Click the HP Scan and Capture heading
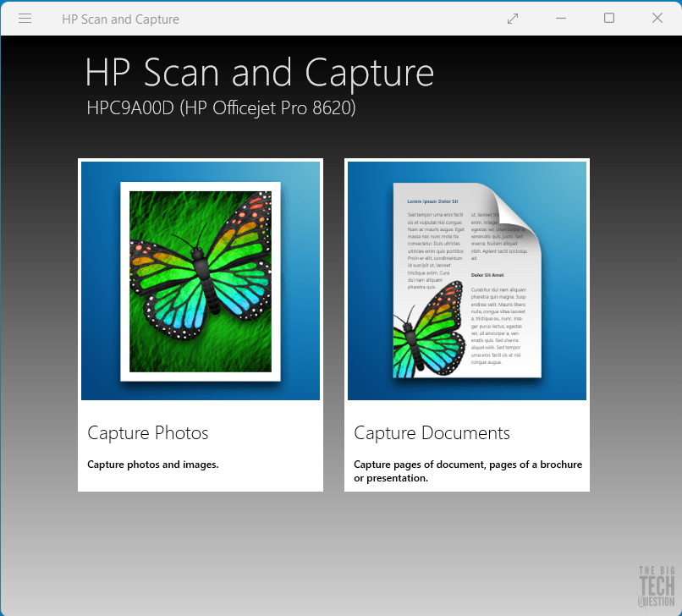Screen dimensions: 682x616 point(259,73)
